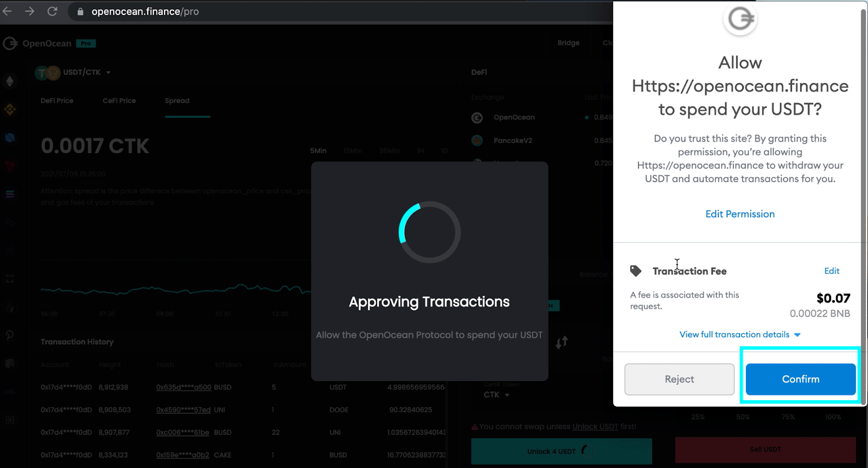Click the PancakeV2 exchange row icon
This screenshot has height=468, width=868.
[477, 141]
